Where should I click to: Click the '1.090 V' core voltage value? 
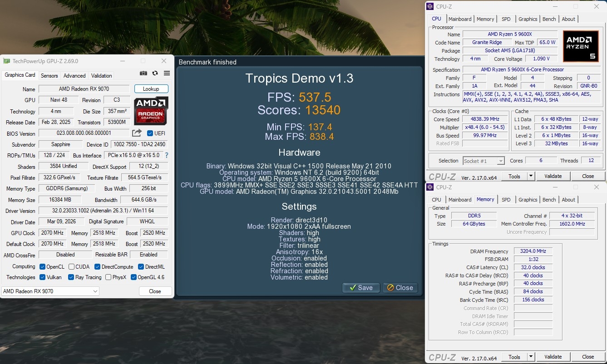(542, 59)
